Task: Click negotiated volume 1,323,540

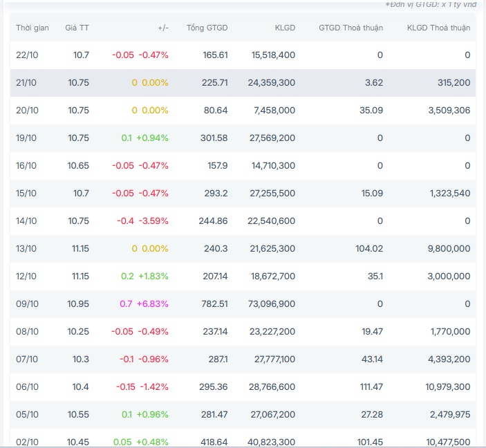Action: tap(450, 193)
